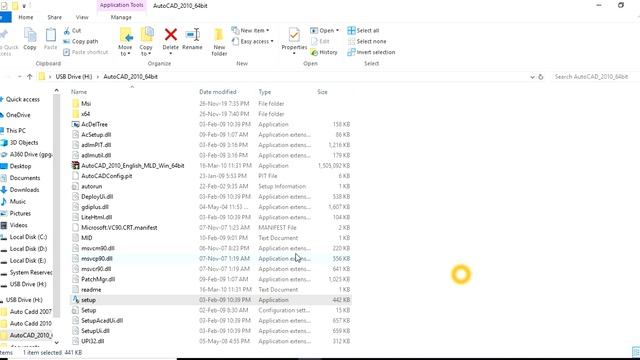The width and height of the screenshot is (640, 360).
Task: Select the PatchMgr.dll file
Action: (x=211, y=279)
